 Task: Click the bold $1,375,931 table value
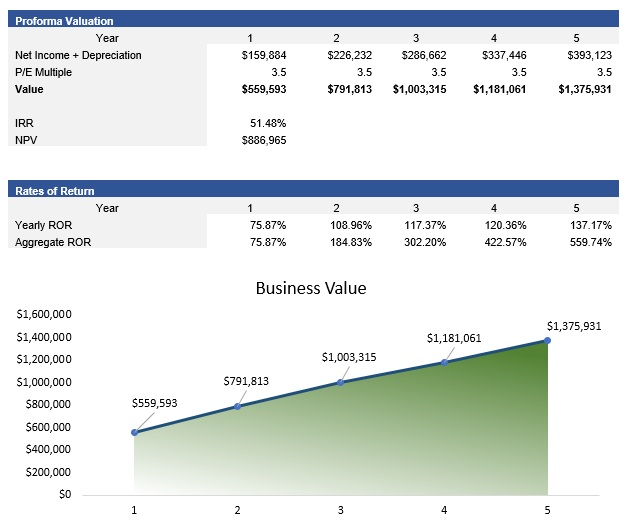coord(585,89)
